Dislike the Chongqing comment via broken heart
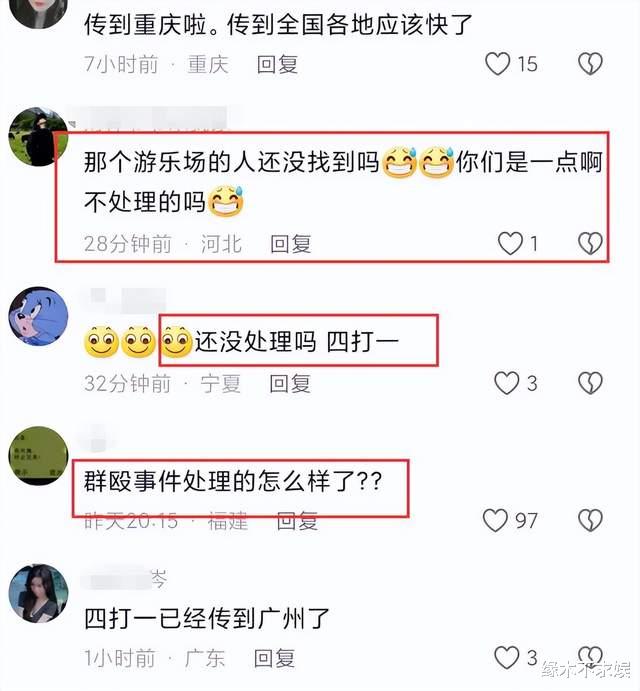Viewport: 640px width, 691px height. point(590,64)
